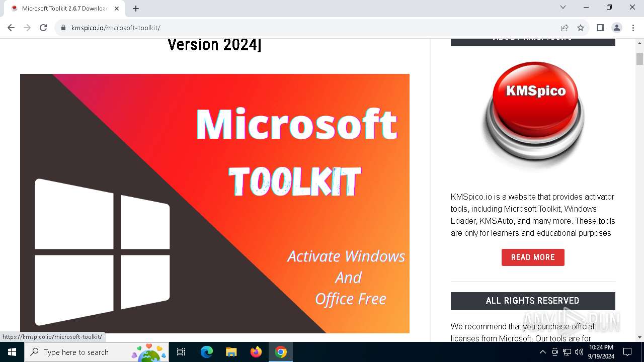644x362 pixels.
Task: Open the volume control tray icon
Action: 579,352
